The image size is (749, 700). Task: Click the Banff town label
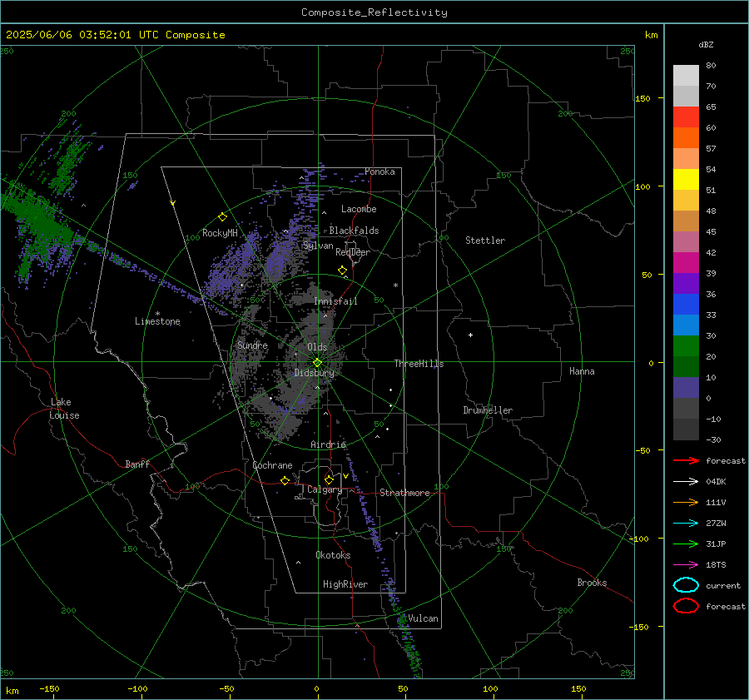click(137, 464)
